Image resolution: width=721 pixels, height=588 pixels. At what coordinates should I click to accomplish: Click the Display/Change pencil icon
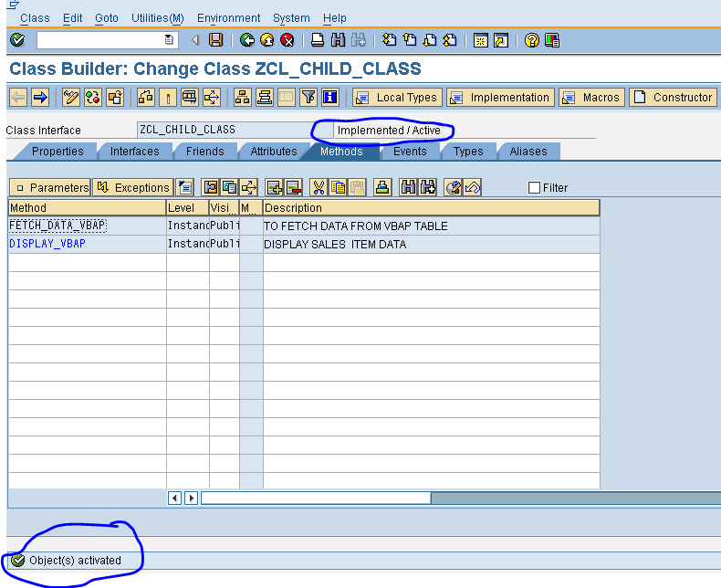tap(71, 98)
